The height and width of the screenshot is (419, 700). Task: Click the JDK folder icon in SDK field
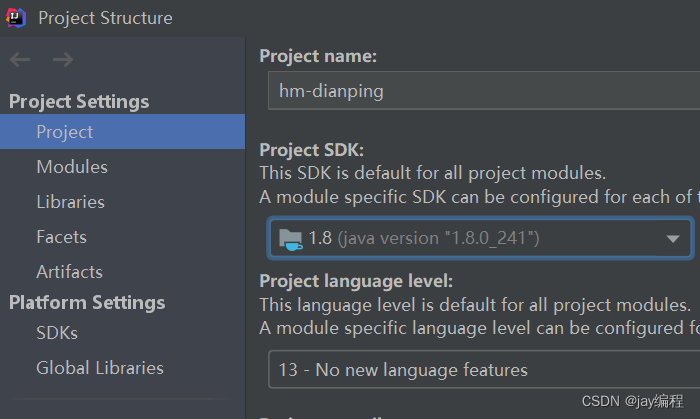click(291, 238)
